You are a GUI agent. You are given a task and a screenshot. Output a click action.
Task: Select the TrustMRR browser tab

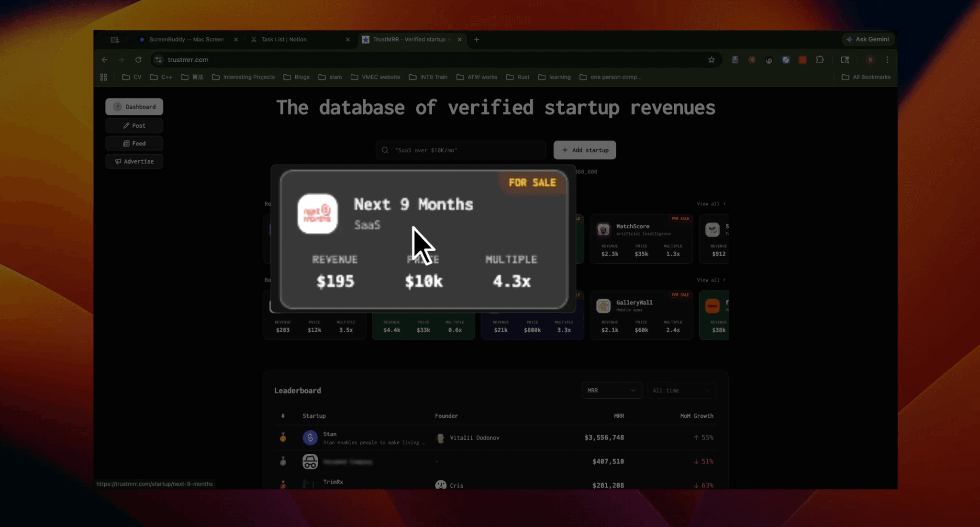[412, 39]
